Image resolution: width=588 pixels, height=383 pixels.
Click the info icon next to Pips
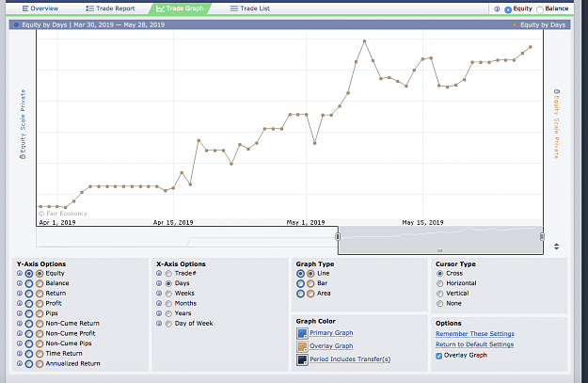coord(20,313)
